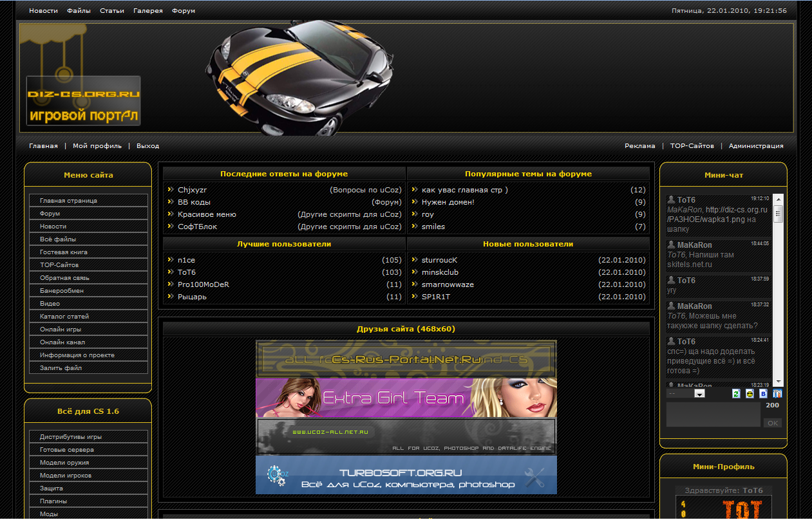The width and height of the screenshot is (812, 520).
Task: Click the arrow bullet beside user n1ce
Action: (x=170, y=260)
